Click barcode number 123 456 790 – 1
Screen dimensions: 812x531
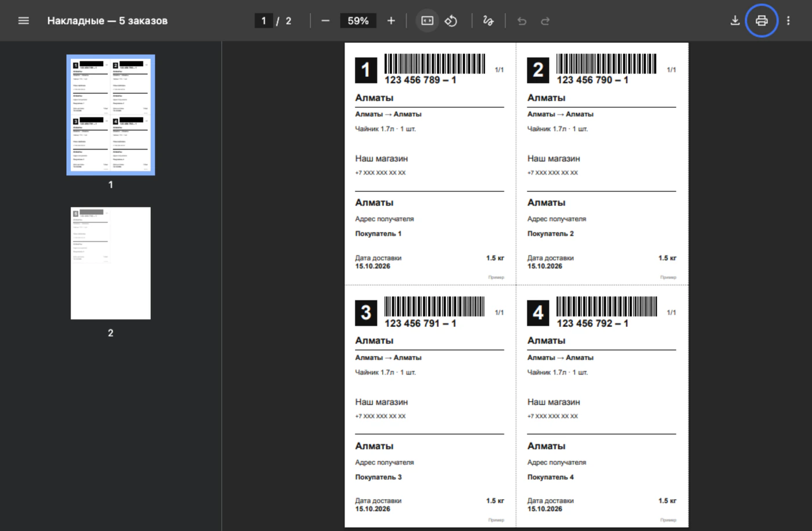592,80
